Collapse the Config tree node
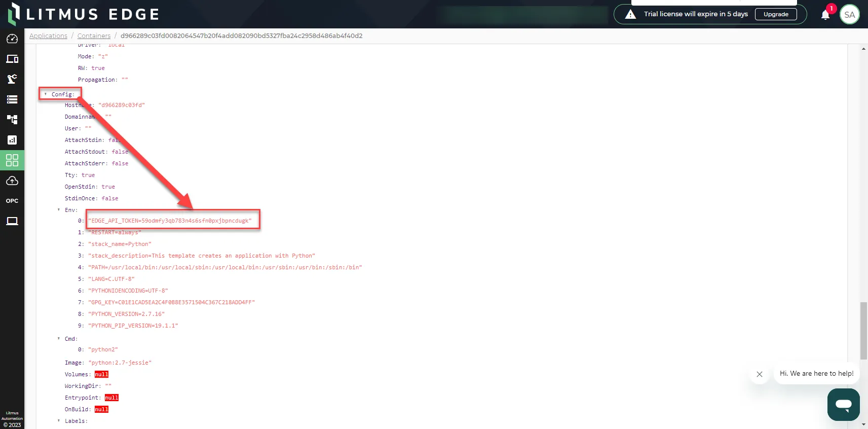 click(46, 94)
